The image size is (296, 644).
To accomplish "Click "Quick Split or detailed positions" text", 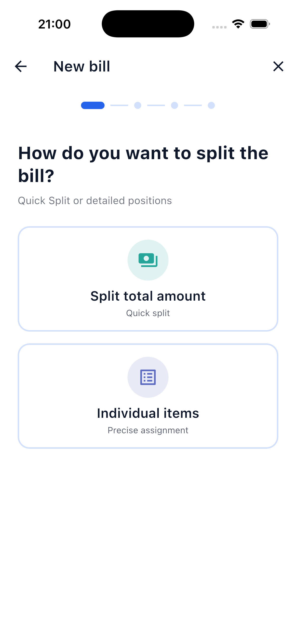I will [95, 200].
